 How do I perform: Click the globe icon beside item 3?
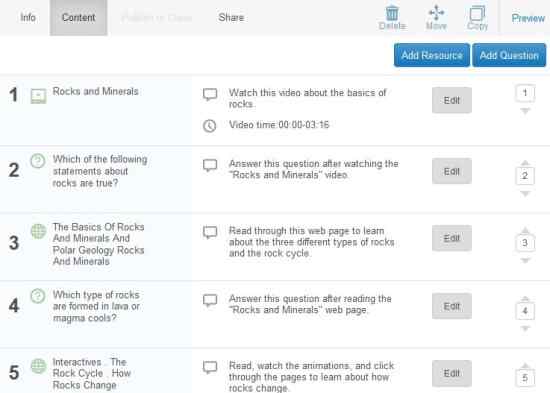38,231
